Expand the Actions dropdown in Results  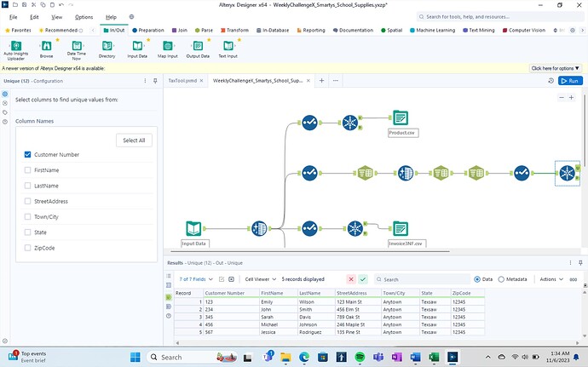550,278
